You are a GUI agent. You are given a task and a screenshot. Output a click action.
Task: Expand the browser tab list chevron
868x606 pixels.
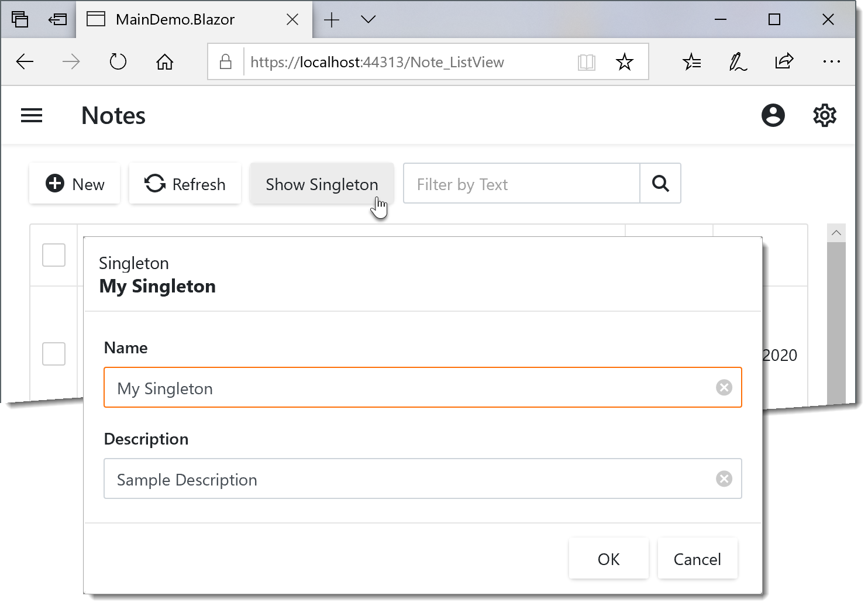(368, 19)
